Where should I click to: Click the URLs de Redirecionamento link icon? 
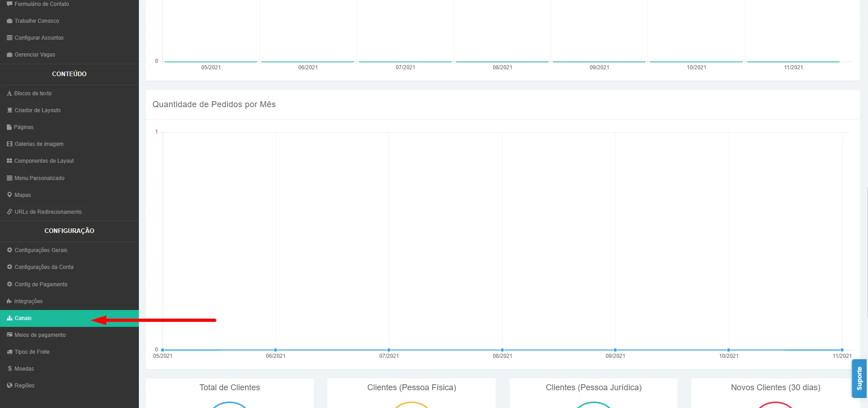(x=10, y=212)
